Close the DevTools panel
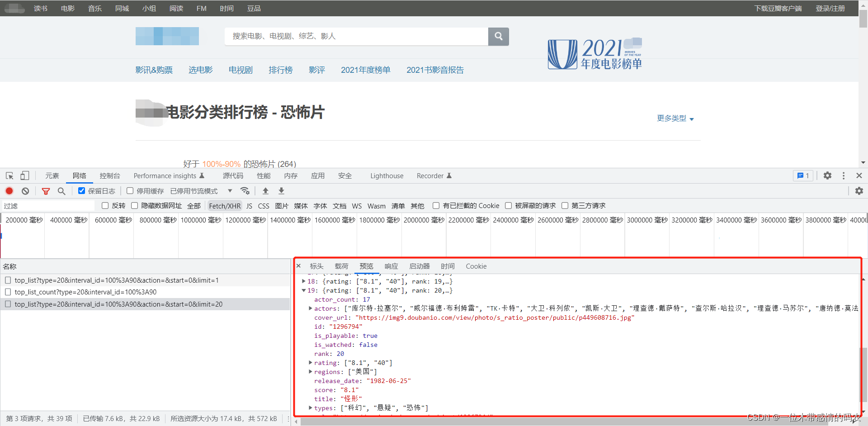Image resolution: width=868 pixels, height=426 pixels. click(859, 175)
